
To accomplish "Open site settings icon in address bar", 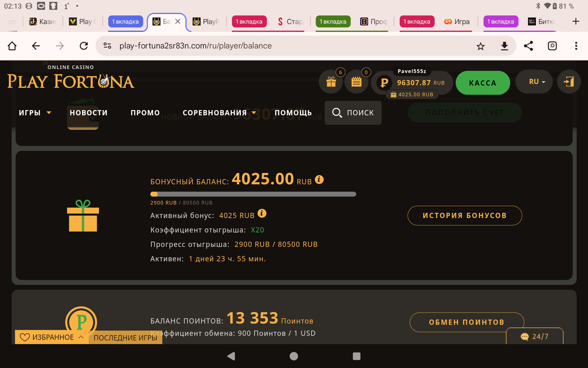I will (x=107, y=46).
